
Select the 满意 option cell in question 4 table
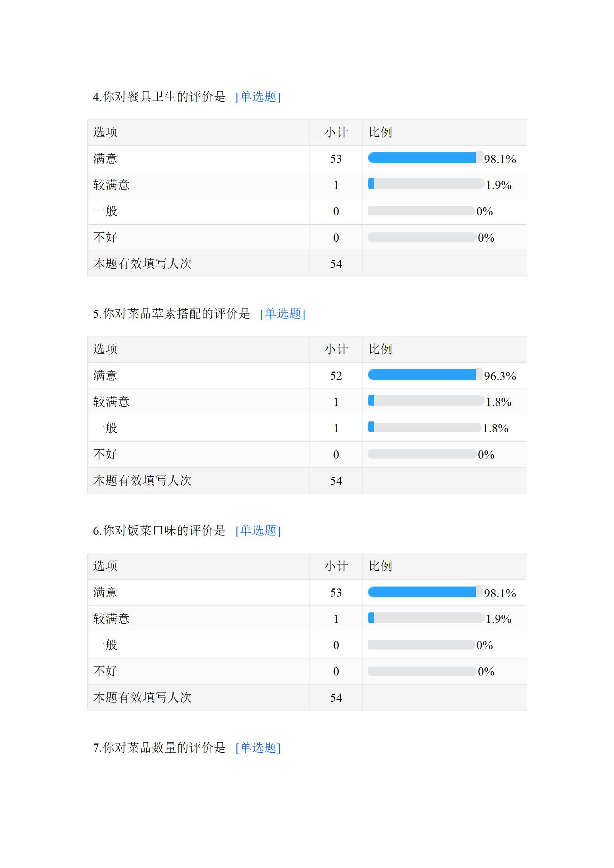[105, 159]
